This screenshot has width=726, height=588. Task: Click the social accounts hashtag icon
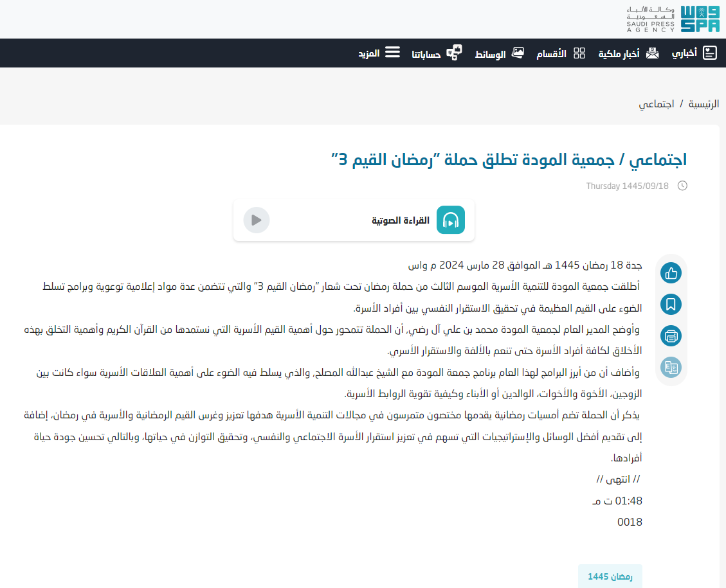pyautogui.click(x=454, y=53)
